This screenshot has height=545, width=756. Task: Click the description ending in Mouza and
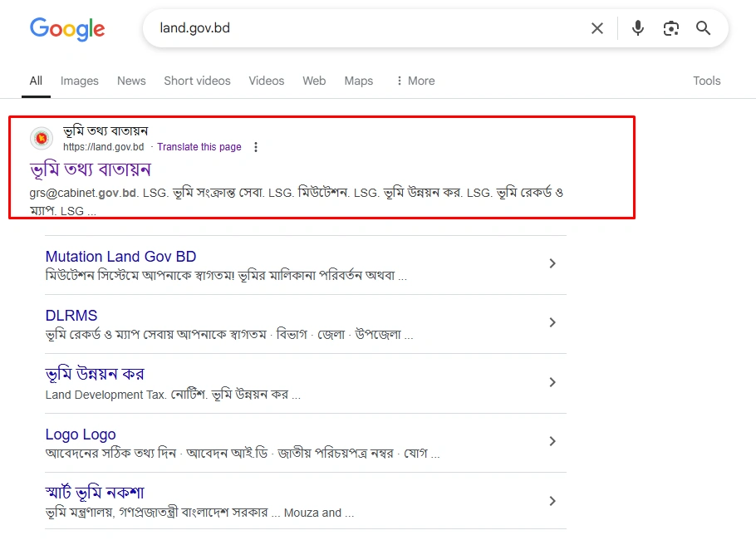199,513
